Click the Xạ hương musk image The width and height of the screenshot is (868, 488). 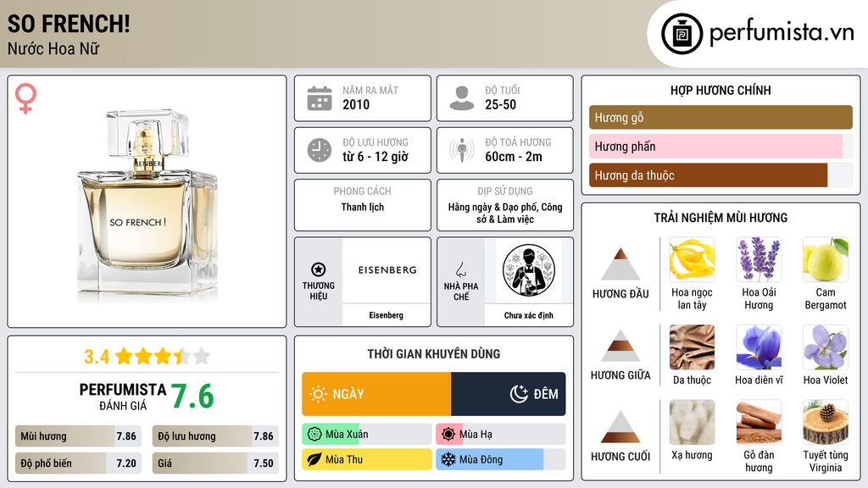(692, 422)
